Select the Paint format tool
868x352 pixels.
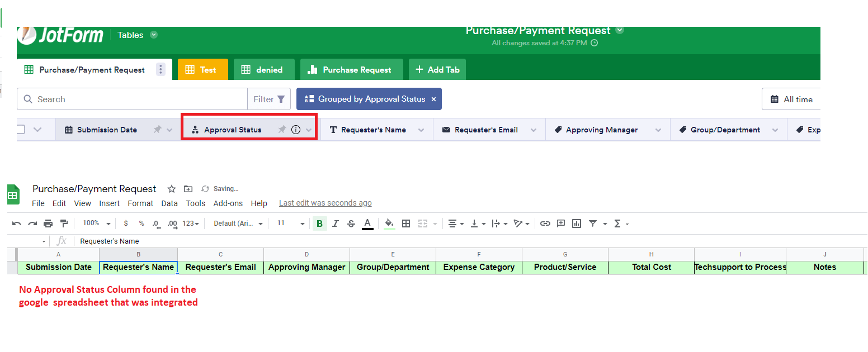tap(64, 222)
